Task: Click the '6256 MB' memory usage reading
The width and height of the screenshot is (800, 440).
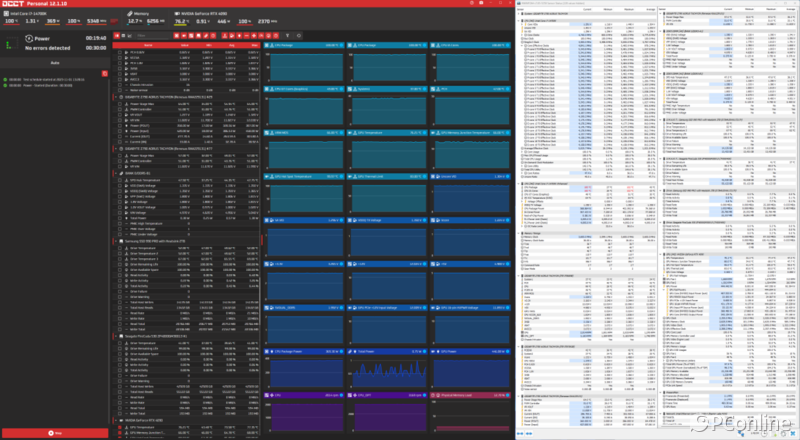Action: pyautogui.click(x=156, y=21)
